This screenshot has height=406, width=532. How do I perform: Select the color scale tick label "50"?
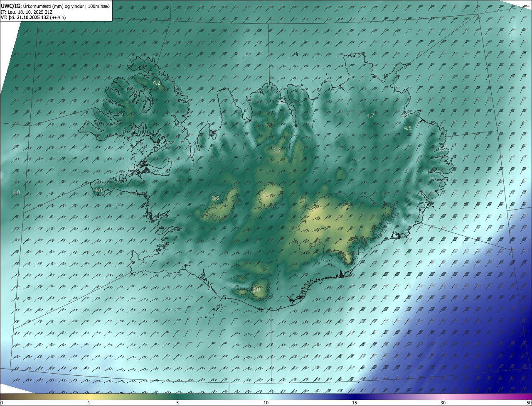pos(529,403)
